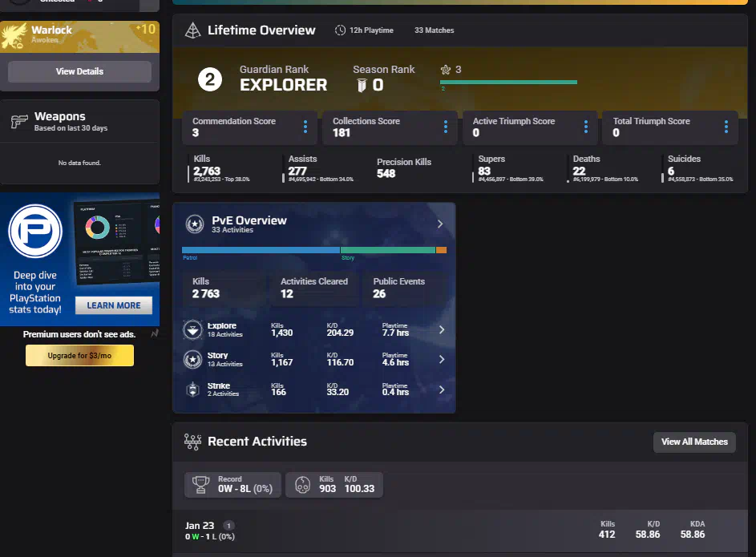756x557 pixels.
Task: Click the PvE Overview emblem icon
Action: [x=194, y=224]
